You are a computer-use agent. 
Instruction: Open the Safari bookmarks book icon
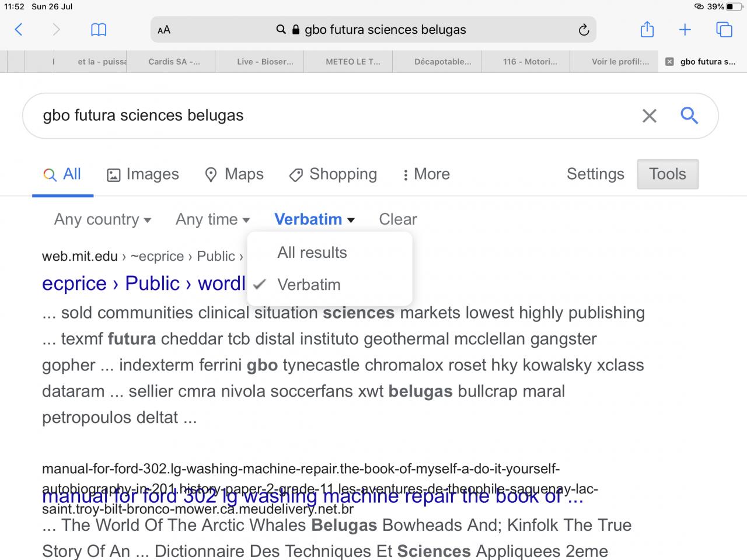click(x=99, y=30)
